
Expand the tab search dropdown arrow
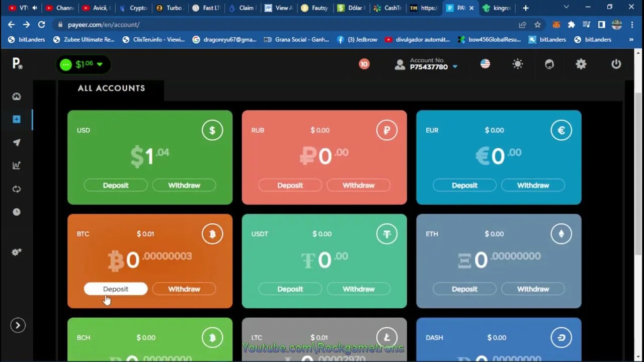(x=566, y=7)
